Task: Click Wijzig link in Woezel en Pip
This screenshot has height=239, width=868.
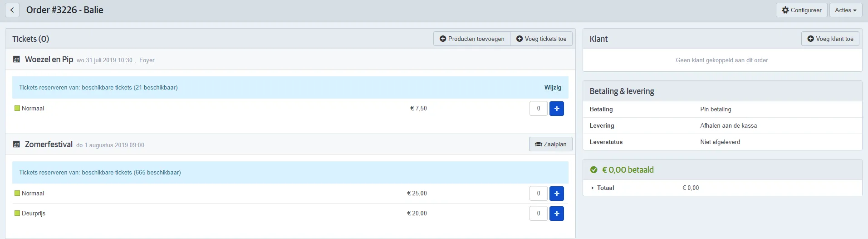Action: [553, 87]
